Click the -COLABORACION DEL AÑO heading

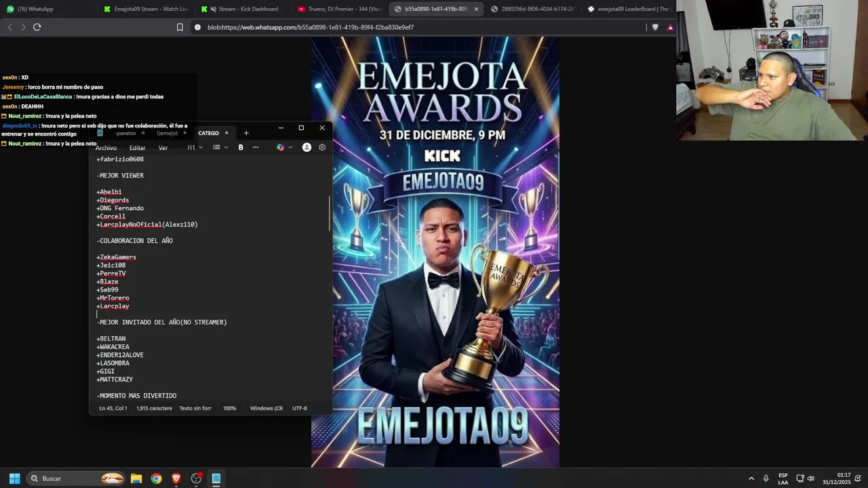coord(135,241)
